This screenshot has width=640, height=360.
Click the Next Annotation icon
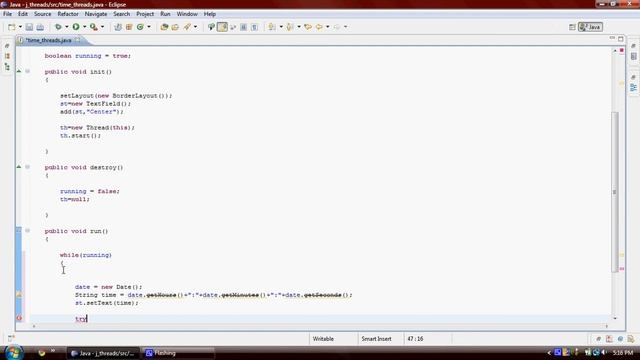(272, 27)
